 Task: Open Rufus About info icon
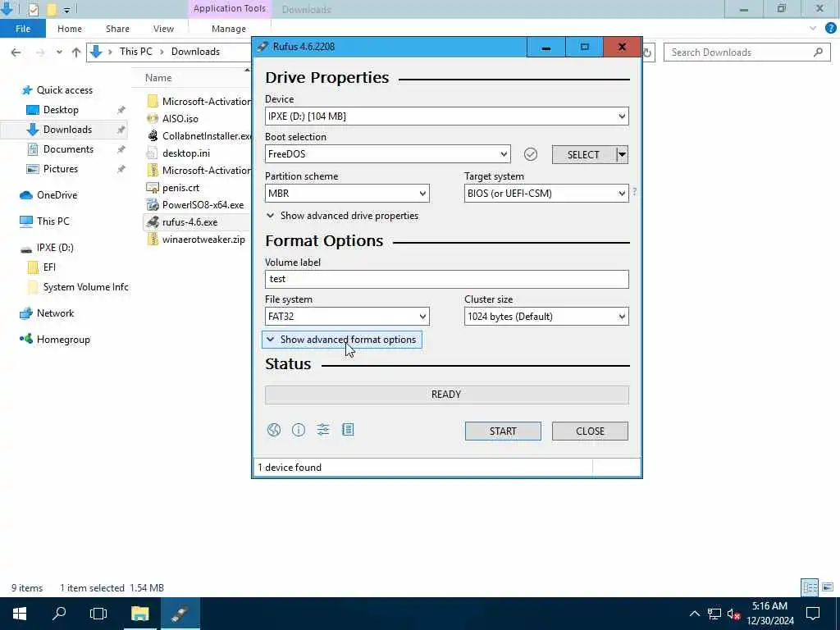click(x=299, y=430)
